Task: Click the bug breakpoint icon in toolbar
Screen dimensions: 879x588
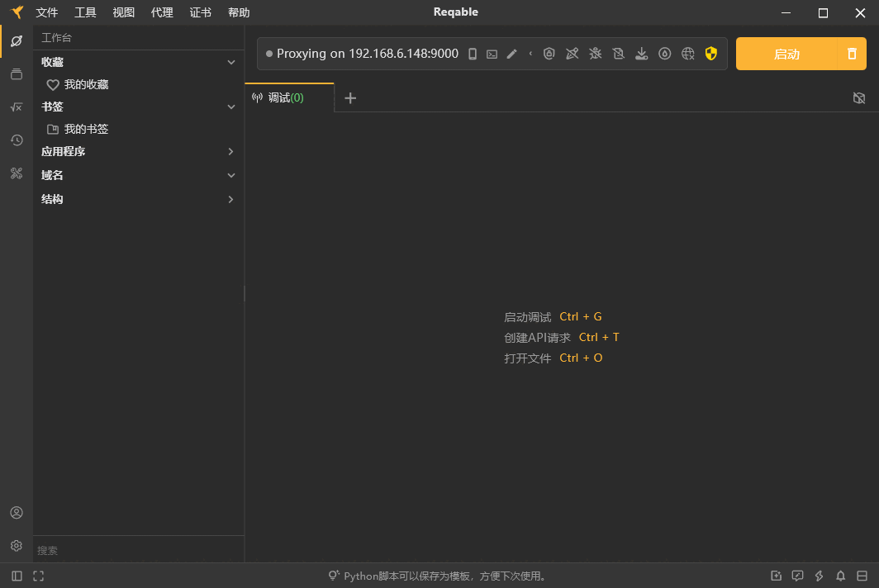Action: coord(595,54)
